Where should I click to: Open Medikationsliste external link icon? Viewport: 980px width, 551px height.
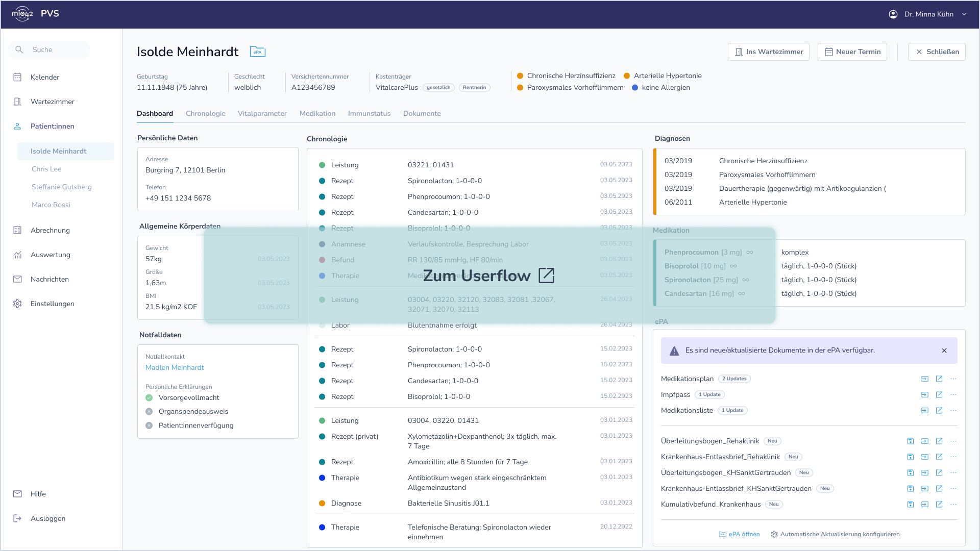[939, 411]
